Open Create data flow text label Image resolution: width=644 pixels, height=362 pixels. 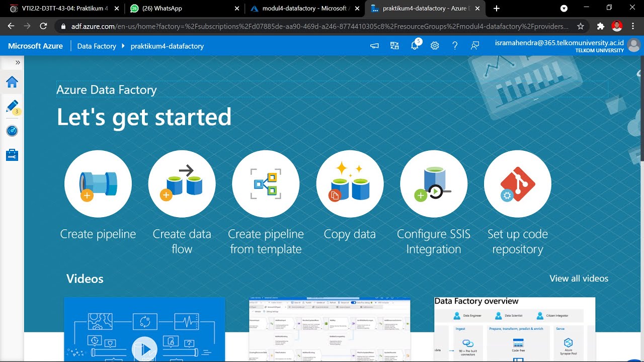coord(182,241)
